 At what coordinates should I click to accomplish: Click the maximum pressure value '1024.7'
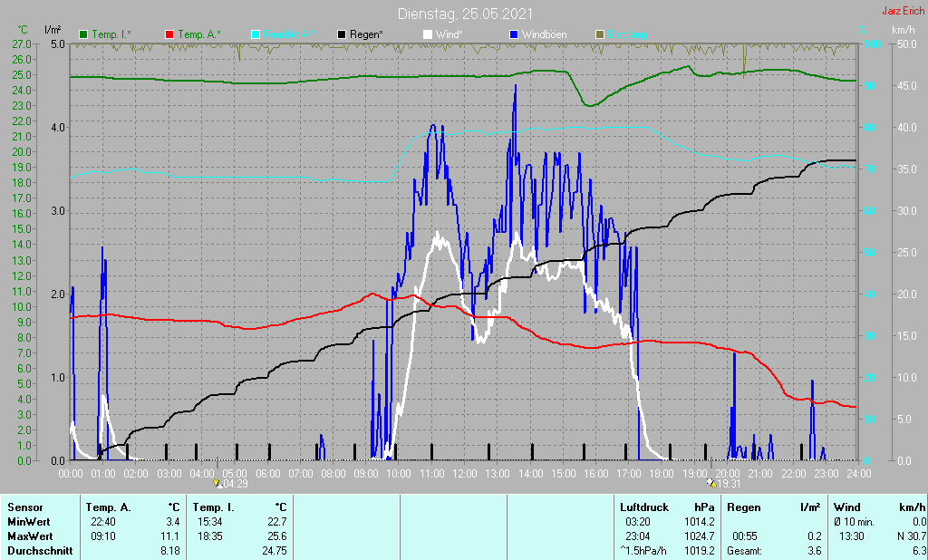tap(700, 536)
